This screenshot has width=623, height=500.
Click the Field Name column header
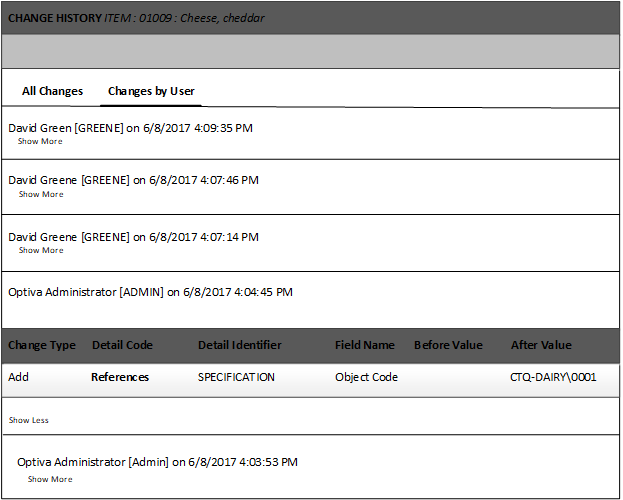coord(365,345)
